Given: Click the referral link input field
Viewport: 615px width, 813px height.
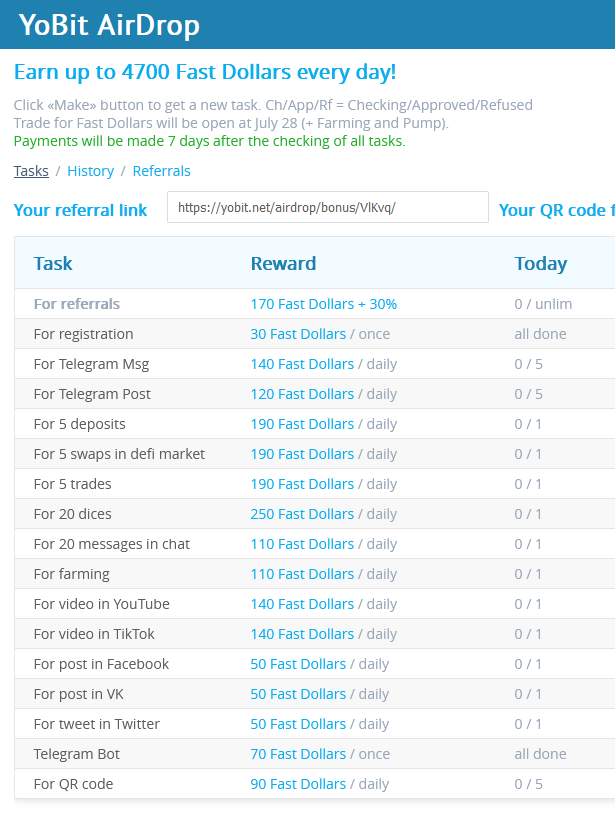Looking at the screenshot, I should tap(328, 207).
